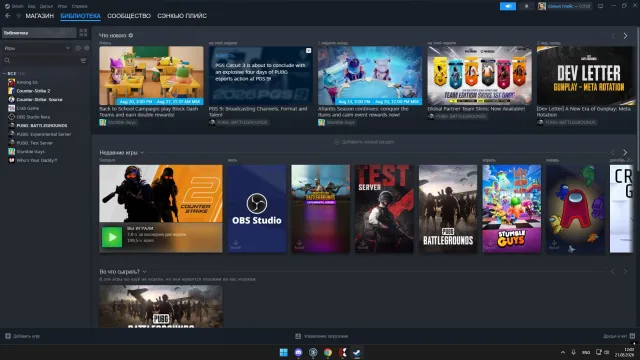The width and height of the screenshot is (640, 360).
Task: Select Stumble Guys in game list
Action: (x=31, y=151)
